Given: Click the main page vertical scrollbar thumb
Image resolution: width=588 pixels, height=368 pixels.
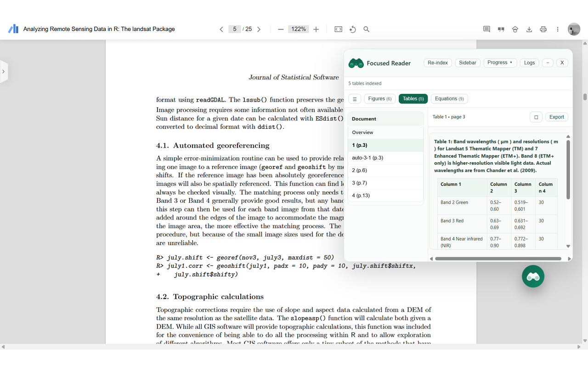Looking at the screenshot, I should pyautogui.click(x=585, y=97).
